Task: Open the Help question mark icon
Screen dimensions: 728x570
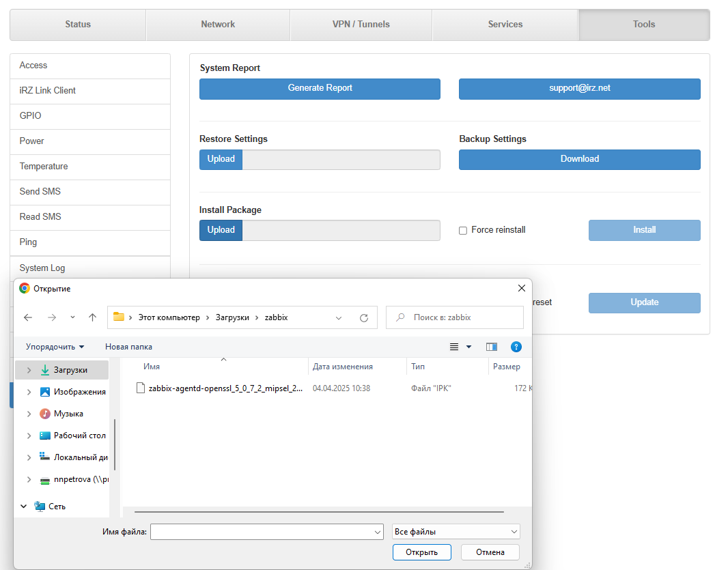Action: (x=516, y=347)
